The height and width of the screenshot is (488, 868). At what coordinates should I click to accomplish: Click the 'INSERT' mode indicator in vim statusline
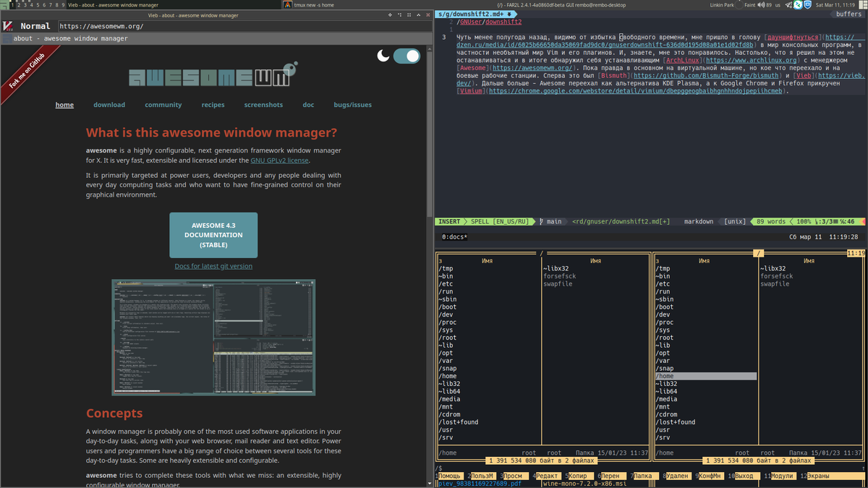click(x=449, y=221)
